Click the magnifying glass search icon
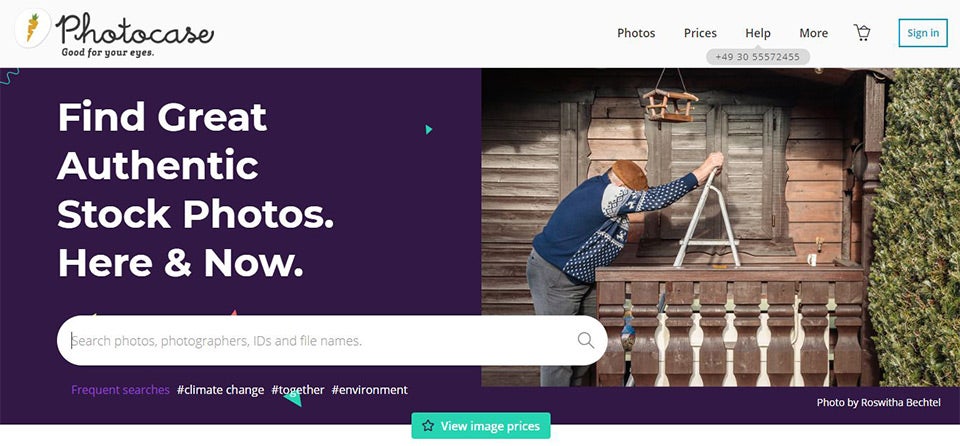The width and height of the screenshot is (960, 446). click(x=586, y=340)
